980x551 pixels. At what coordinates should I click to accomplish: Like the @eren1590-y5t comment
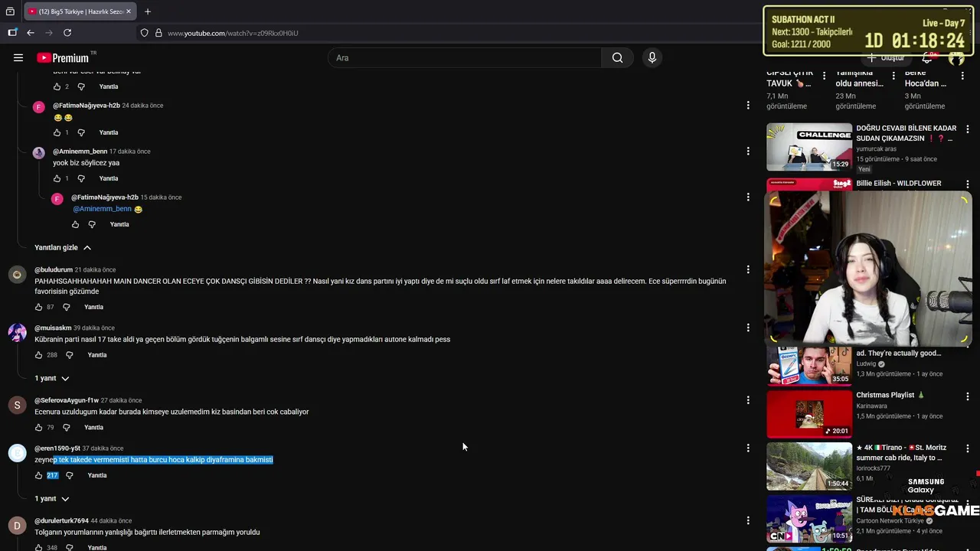39,475
